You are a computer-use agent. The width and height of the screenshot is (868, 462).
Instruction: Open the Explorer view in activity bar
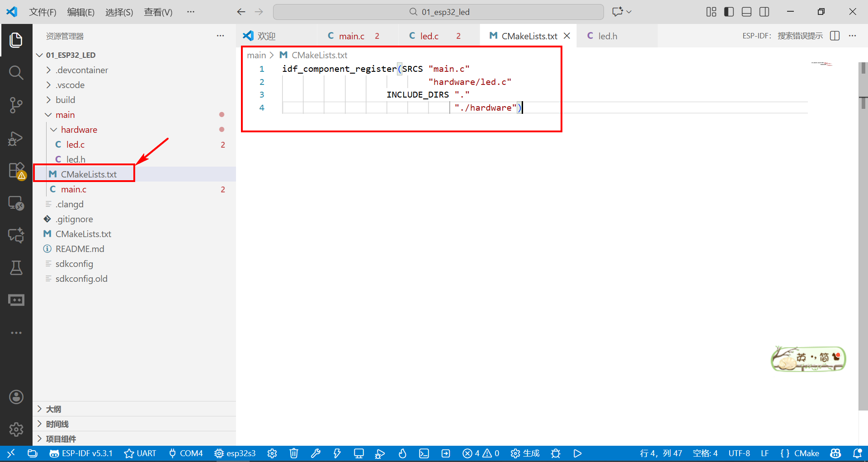click(16, 40)
